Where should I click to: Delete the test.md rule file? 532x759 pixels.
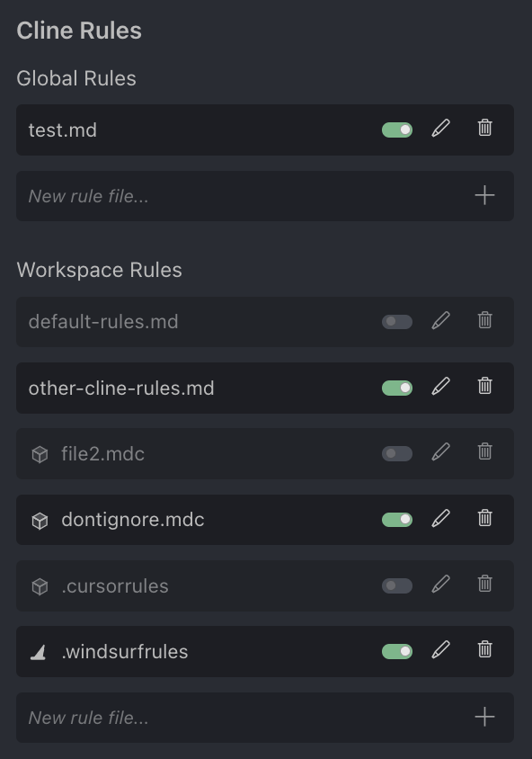[484, 128]
